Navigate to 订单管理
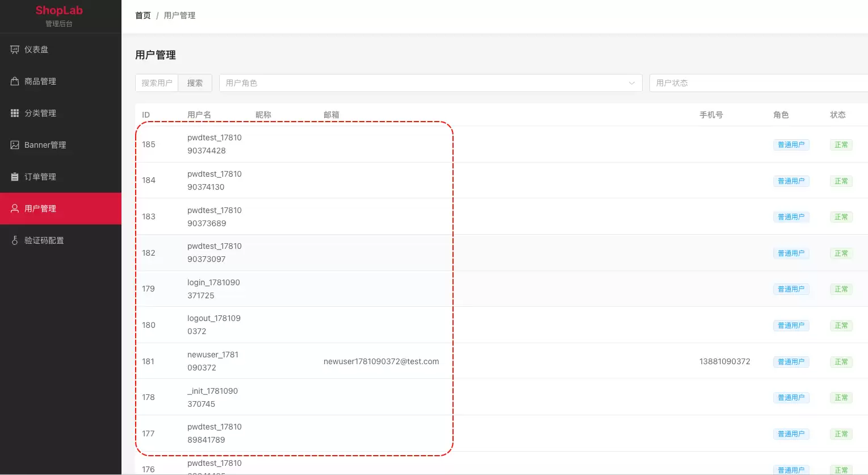Image resolution: width=868 pixels, height=475 pixels. click(61, 177)
